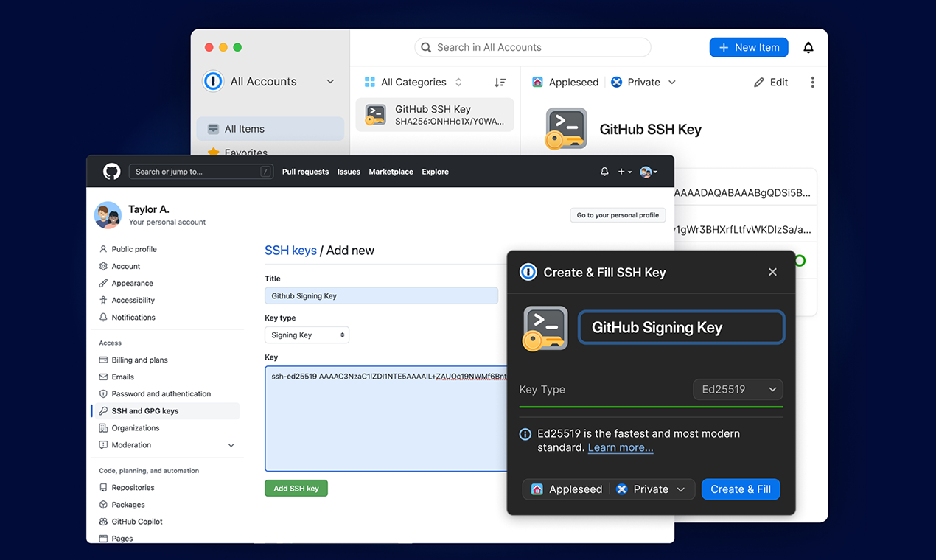Click the 1Password logo in dialog header
This screenshot has width=936, height=560.
coord(528,272)
